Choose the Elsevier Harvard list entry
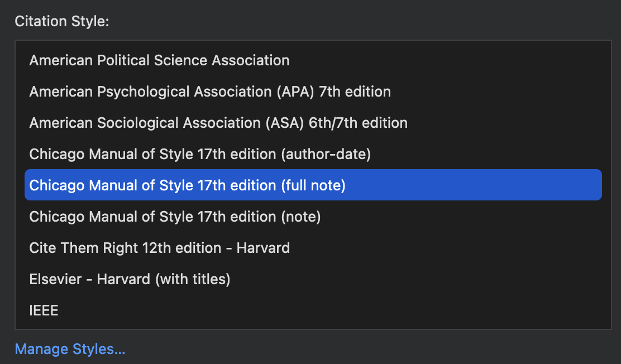 click(130, 279)
